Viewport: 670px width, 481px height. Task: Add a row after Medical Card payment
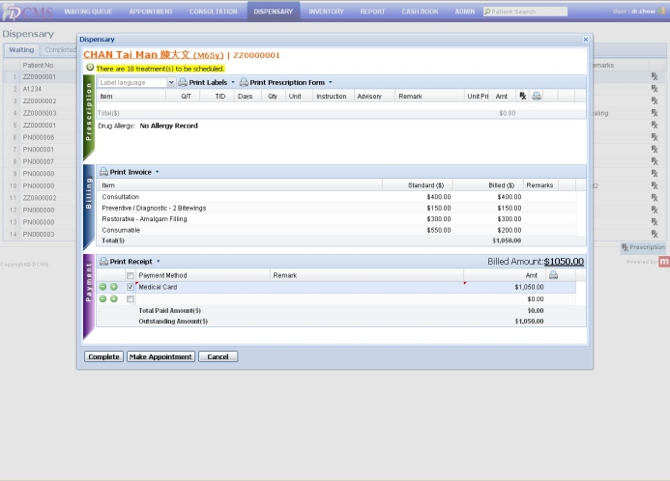click(114, 287)
